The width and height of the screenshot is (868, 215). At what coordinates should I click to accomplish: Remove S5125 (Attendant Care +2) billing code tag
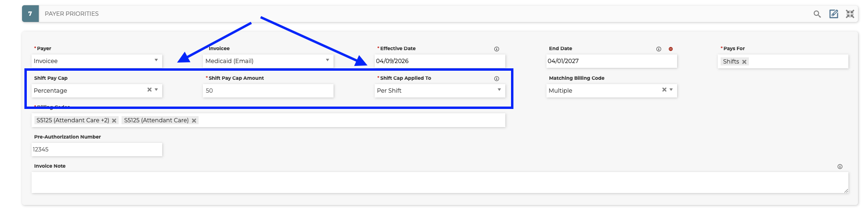(114, 121)
